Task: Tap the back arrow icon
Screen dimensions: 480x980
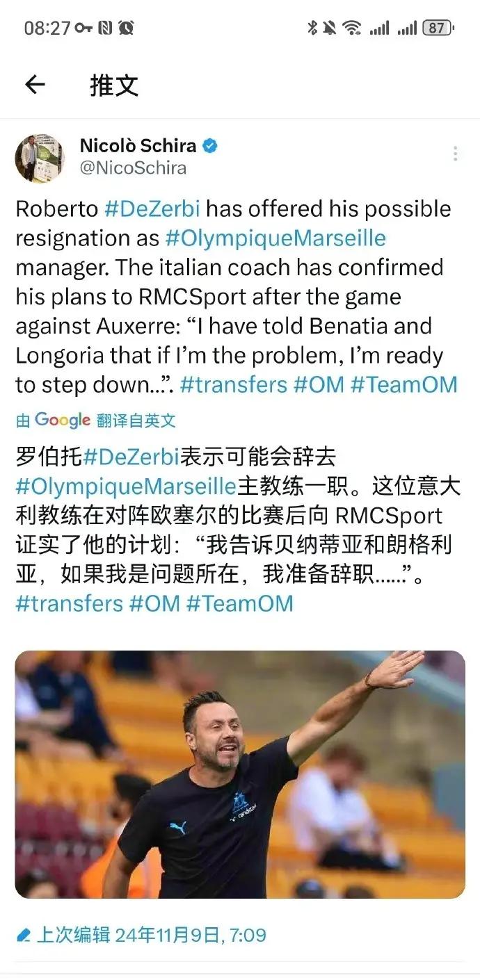Action: pos(35,85)
